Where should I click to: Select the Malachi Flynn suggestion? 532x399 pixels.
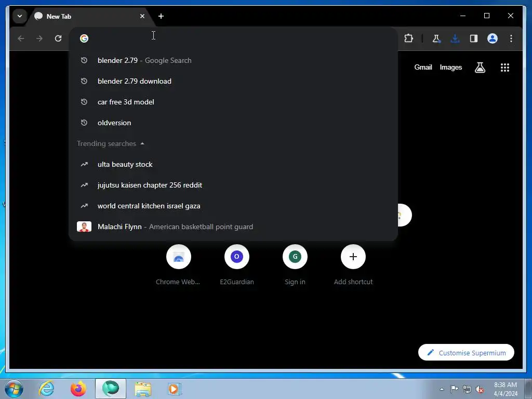click(x=233, y=227)
